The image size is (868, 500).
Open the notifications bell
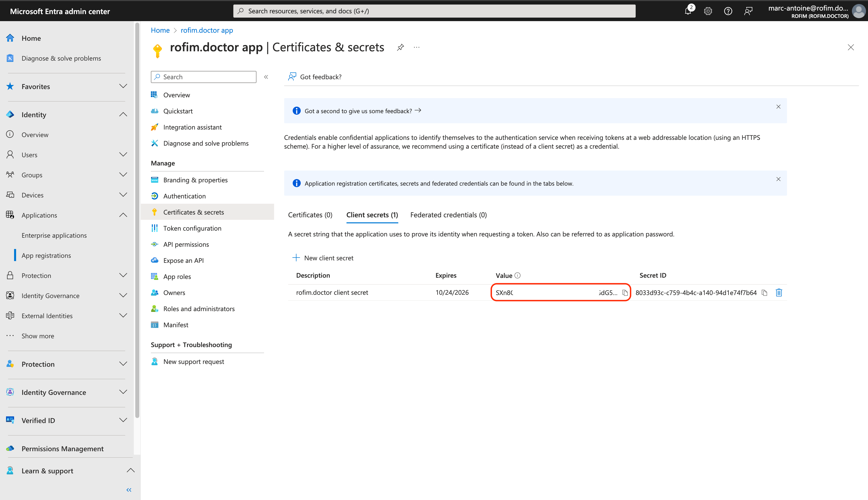(x=688, y=11)
